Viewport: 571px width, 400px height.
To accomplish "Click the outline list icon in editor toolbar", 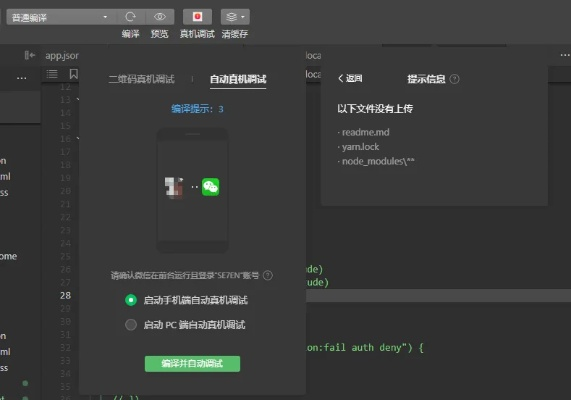I will 52,74.
